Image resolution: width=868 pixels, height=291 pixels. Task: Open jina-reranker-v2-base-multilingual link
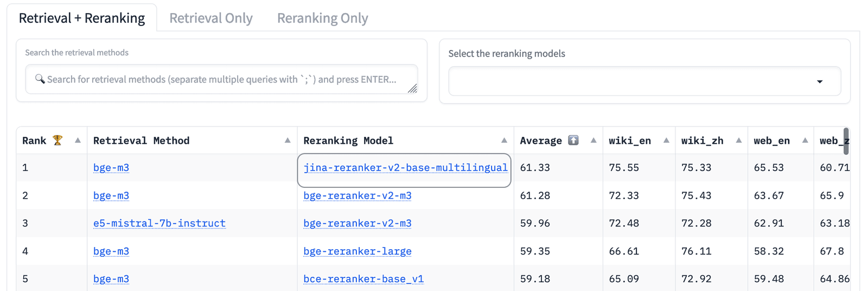point(406,168)
